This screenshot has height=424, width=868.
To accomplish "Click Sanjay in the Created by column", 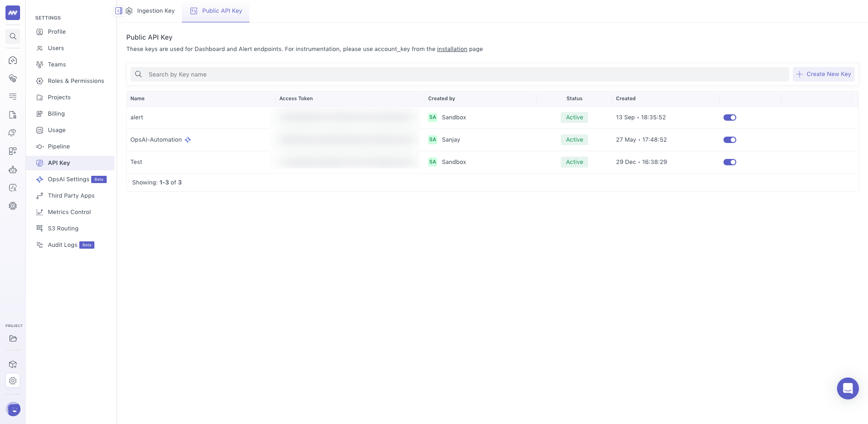I will click(x=451, y=140).
